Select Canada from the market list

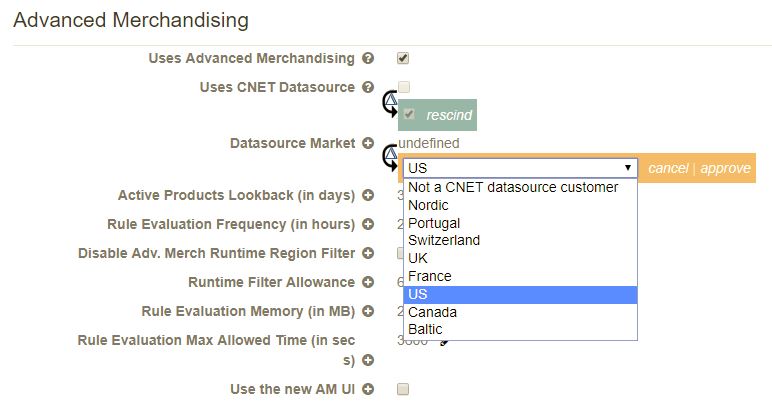point(520,312)
